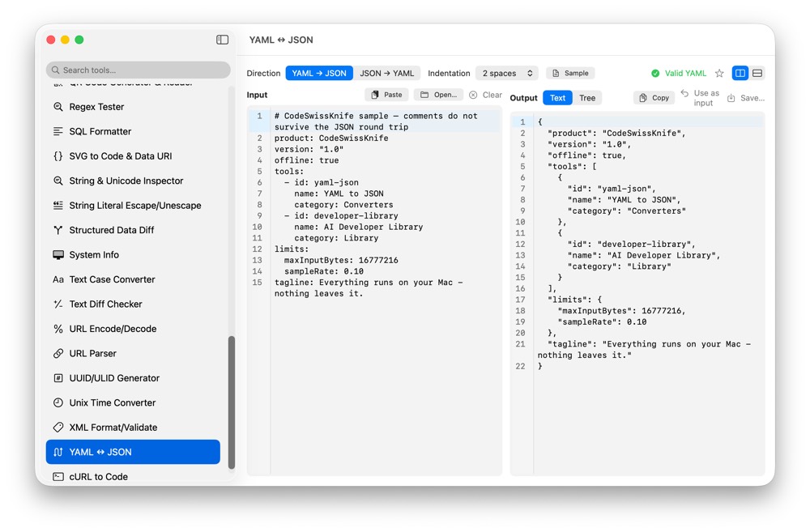Click the URL Encode/Decode percent icon
810x532 pixels.
pyautogui.click(x=58, y=329)
